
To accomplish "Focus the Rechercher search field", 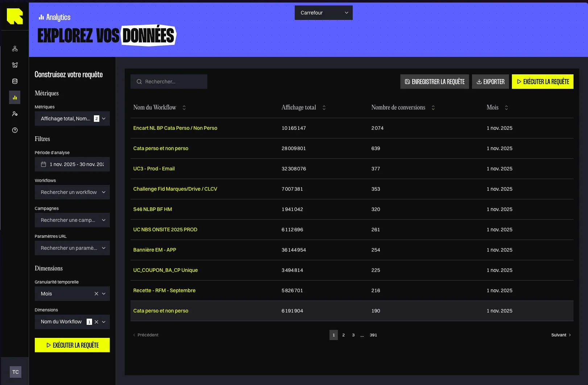I will 169,82.
